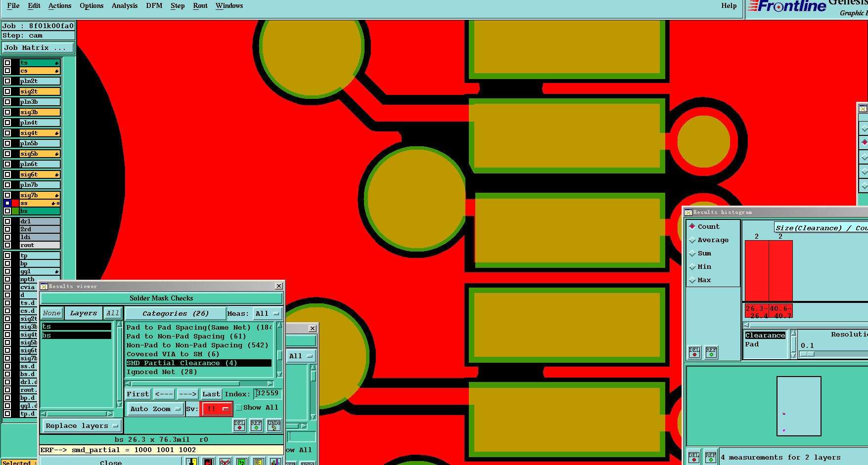Select the Count radio button
The width and height of the screenshot is (868, 465).
pyautogui.click(x=692, y=226)
